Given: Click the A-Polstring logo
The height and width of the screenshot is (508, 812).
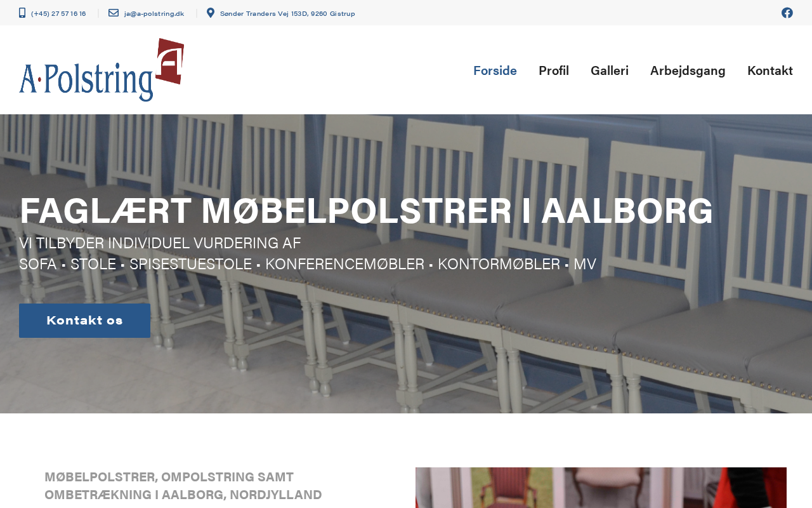Looking at the screenshot, I should [x=101, y=70].
